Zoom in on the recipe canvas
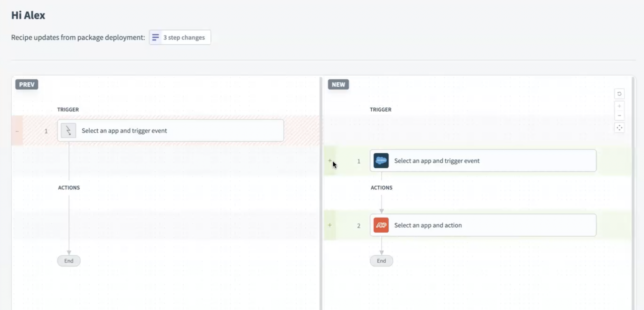Viewport: 644px width, 310px height. (x=619, y=106)
